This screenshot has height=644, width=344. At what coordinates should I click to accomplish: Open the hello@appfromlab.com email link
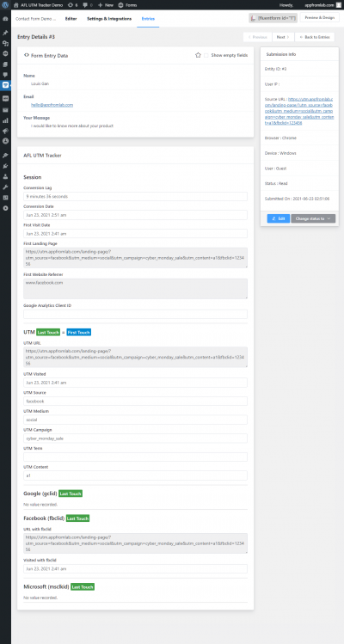click(x=52, y=105)
